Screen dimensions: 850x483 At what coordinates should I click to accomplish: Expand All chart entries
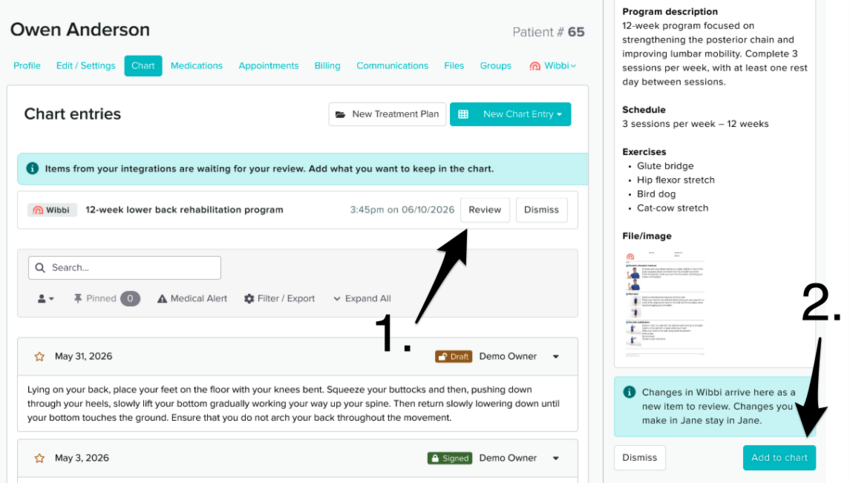pyautogui.click(x=362, y=299)
